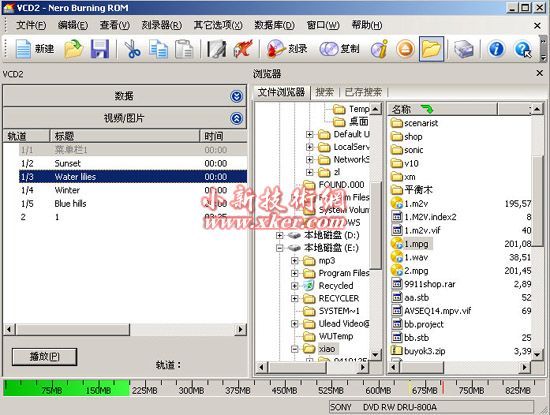The image size is (550, 415).
Task: Open the Help menu
Action: click(x=367, y=25)
